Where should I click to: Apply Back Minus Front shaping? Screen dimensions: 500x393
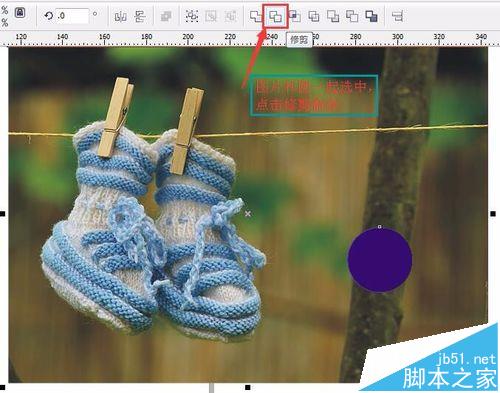pyautogui.click(x=352, y=16)
